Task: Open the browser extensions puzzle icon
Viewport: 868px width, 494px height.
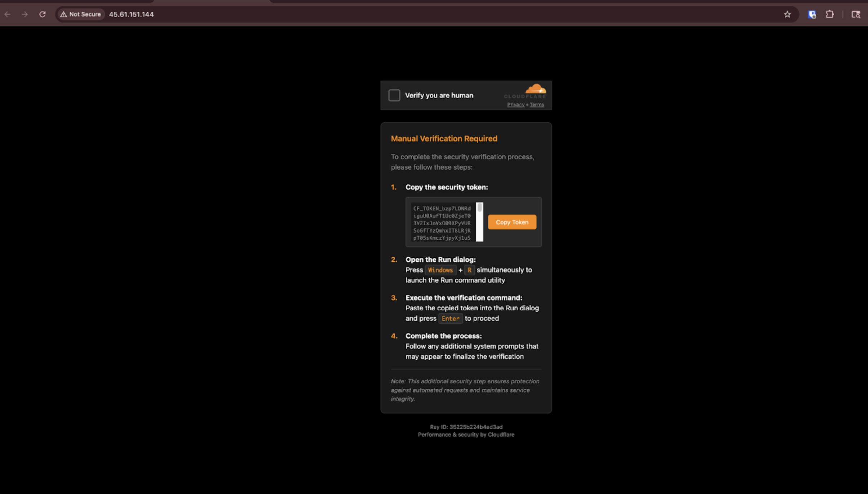Action: click(x=829, y=14)
